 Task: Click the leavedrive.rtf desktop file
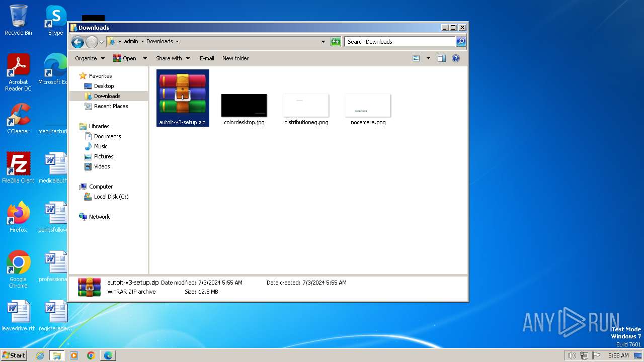point(18,316)
